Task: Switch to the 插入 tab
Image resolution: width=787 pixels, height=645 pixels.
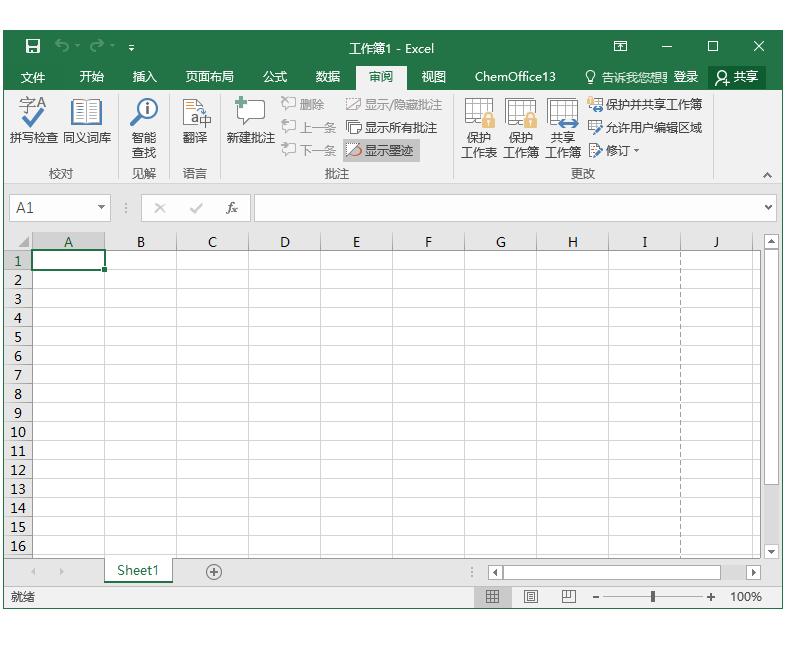Action: tap(145, 77)
